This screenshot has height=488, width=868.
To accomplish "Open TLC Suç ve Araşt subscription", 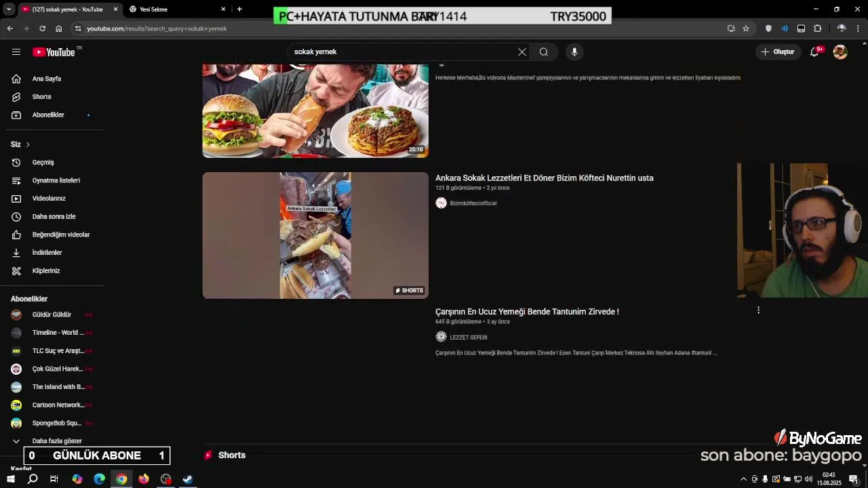I will pos(52,350).
